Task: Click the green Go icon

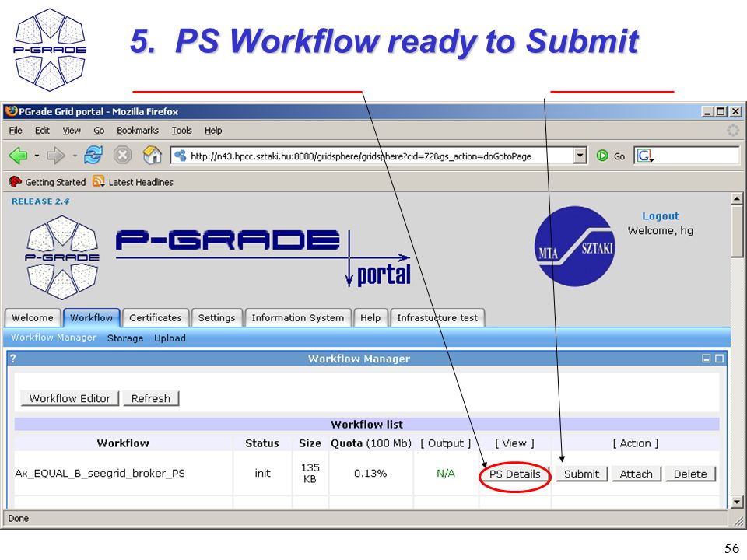Action: (602, 156)
